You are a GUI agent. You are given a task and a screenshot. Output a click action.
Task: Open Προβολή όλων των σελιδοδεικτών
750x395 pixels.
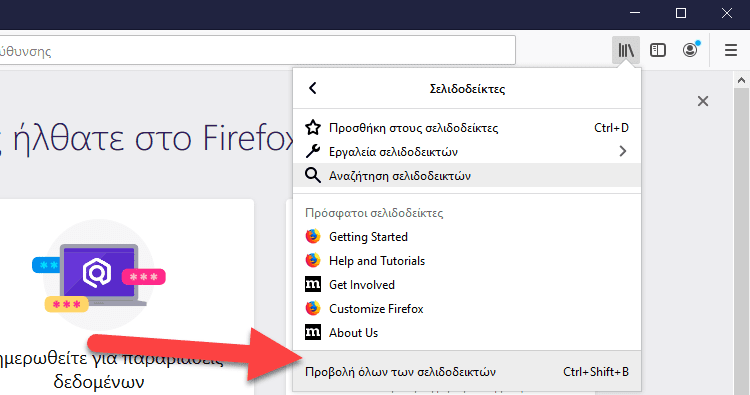(x=467, y=372)
